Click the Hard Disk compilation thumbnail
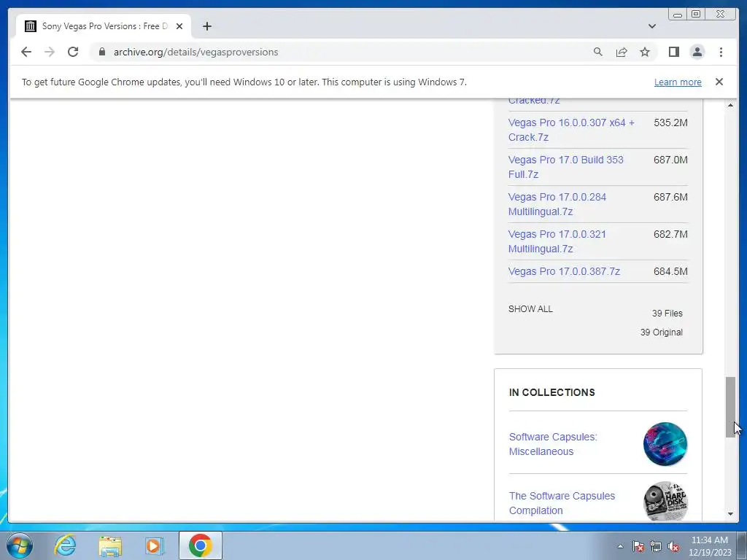Viewport: 747px width, 560px height. pyautogui.click(x=665, y=502)
